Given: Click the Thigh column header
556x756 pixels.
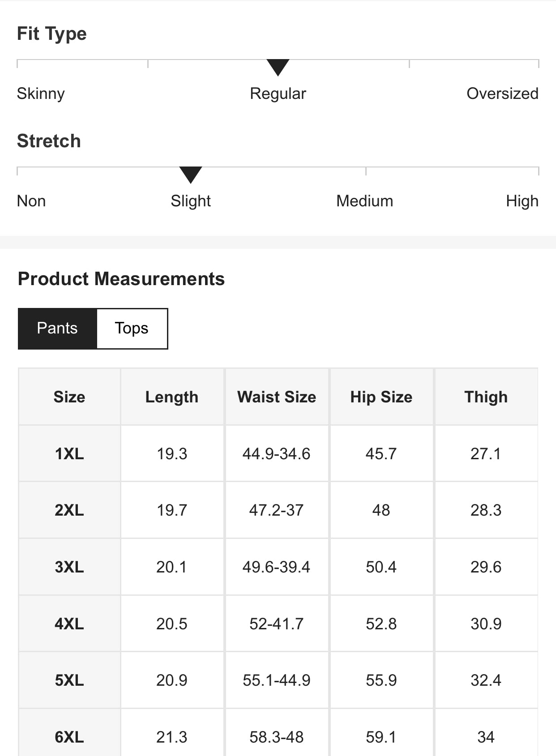Looking at the screenshot, I should pos(486,397).
